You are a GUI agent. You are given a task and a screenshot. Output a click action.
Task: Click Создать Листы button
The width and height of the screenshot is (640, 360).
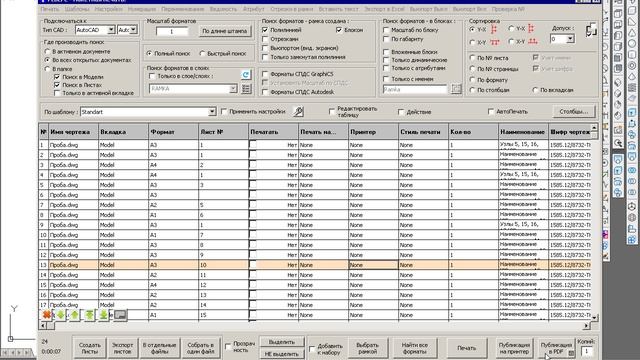click(x=89, y=348)
